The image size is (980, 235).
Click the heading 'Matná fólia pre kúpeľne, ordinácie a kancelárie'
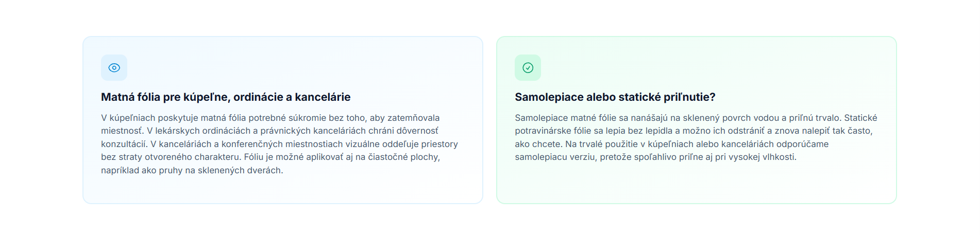click(226, 97)
